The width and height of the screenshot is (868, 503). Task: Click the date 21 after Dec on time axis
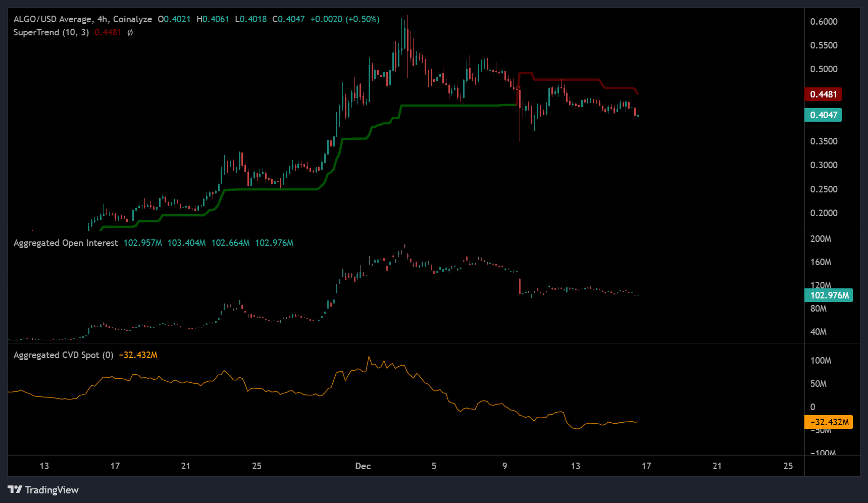[x=717, y=466]
